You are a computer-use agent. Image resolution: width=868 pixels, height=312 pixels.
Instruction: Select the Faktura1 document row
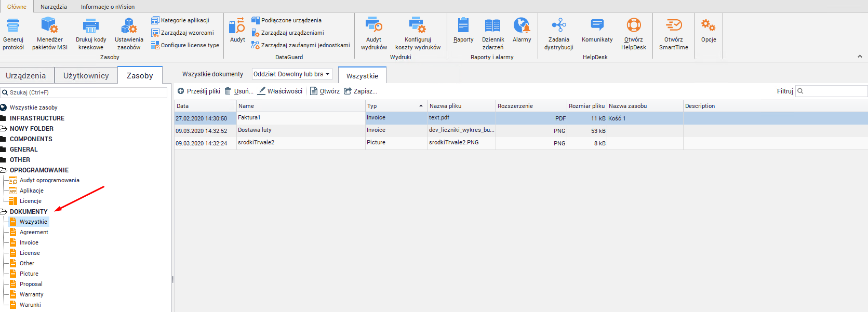click(301, 118)
